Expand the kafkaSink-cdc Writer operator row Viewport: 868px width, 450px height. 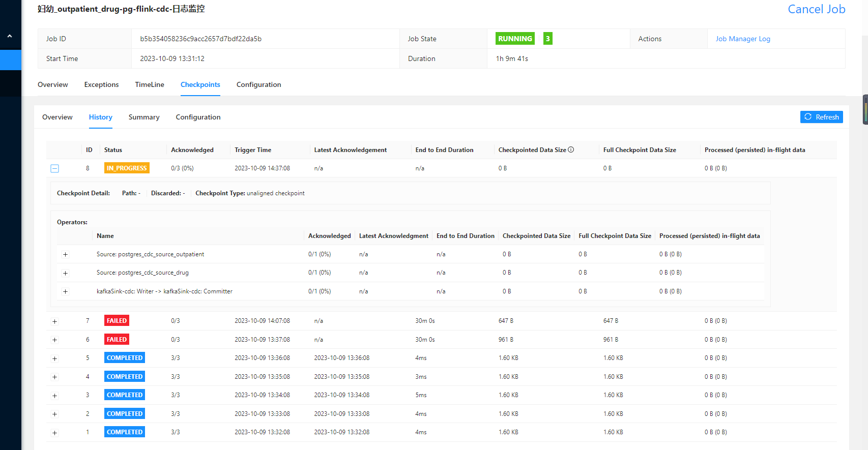tap(65, 292)
